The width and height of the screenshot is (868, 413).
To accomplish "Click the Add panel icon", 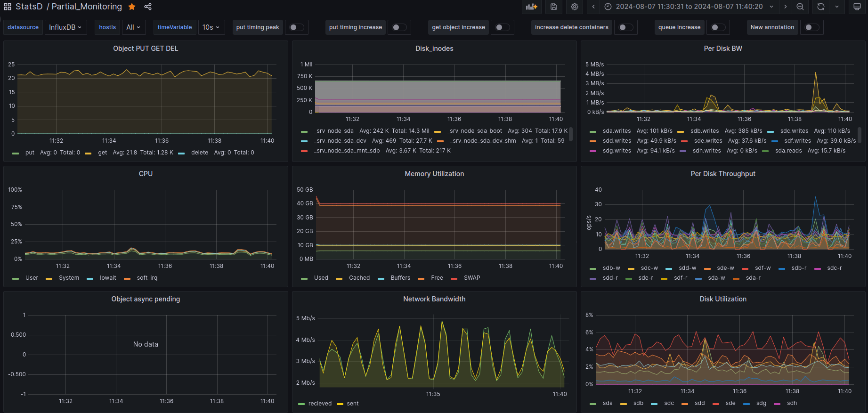I will (532, 7).
